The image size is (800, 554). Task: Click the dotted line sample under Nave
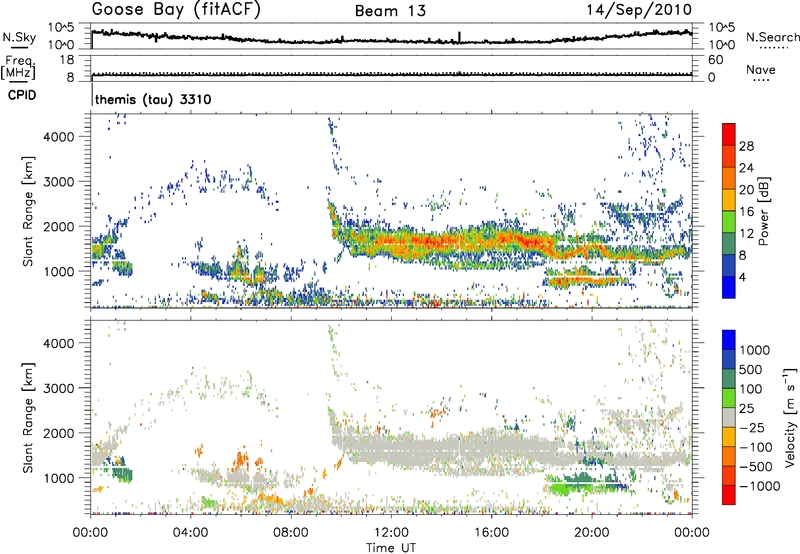761,81
